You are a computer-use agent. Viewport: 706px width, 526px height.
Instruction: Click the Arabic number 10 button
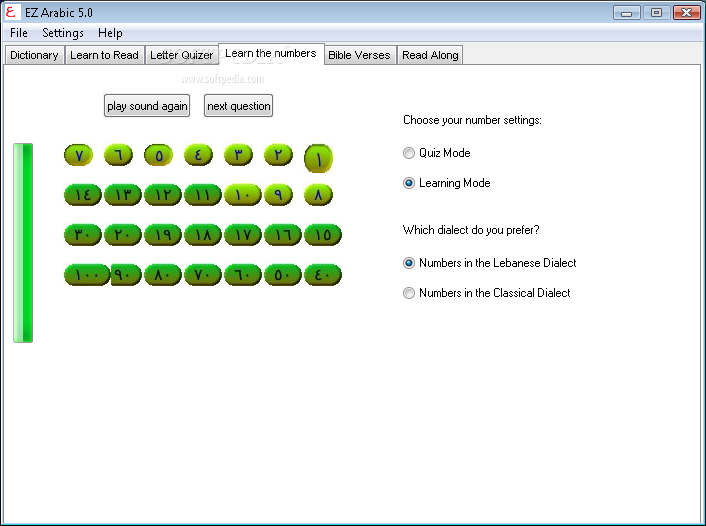[243, 195]
